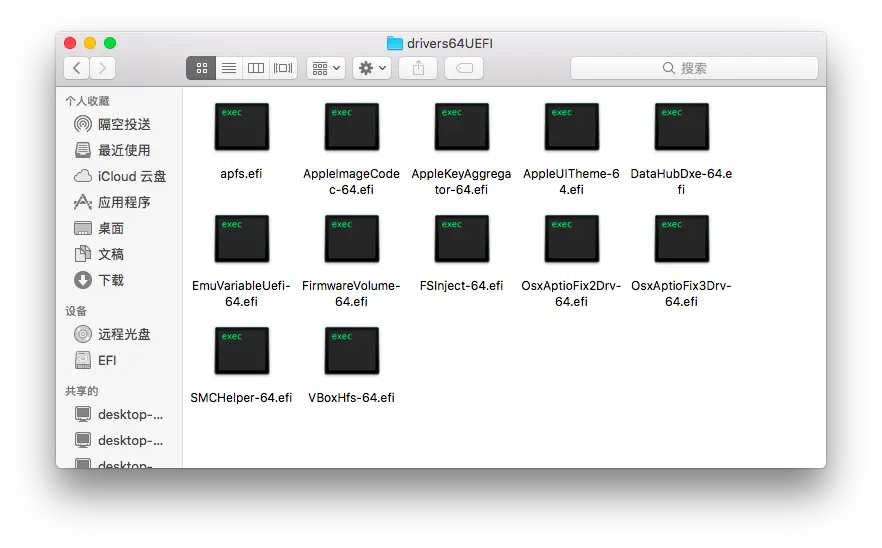Open iCloud 云盘 in sidebar
Viewport: 882px width, 548px height.
tap(120, 176)
